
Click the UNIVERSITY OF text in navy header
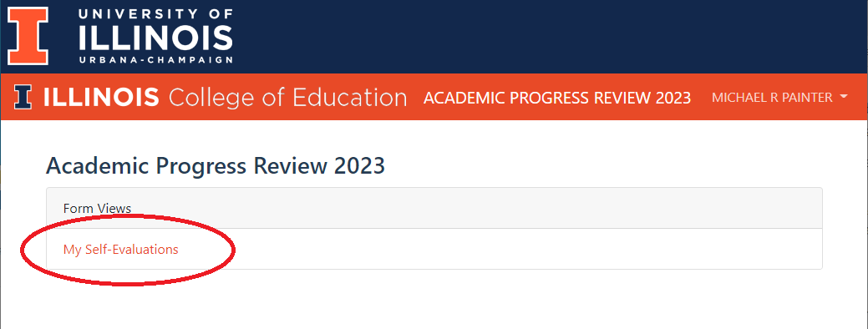pos(155,14)
